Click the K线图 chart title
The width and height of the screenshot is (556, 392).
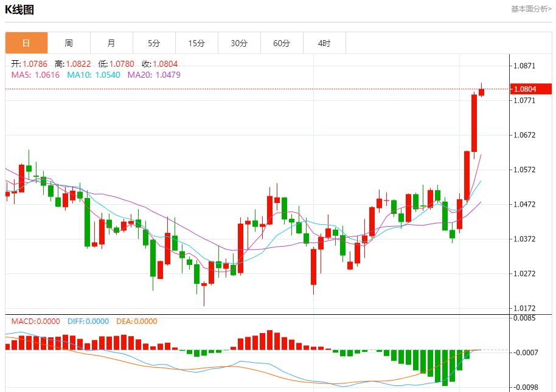pyautogui.click(x=19, y=10)
